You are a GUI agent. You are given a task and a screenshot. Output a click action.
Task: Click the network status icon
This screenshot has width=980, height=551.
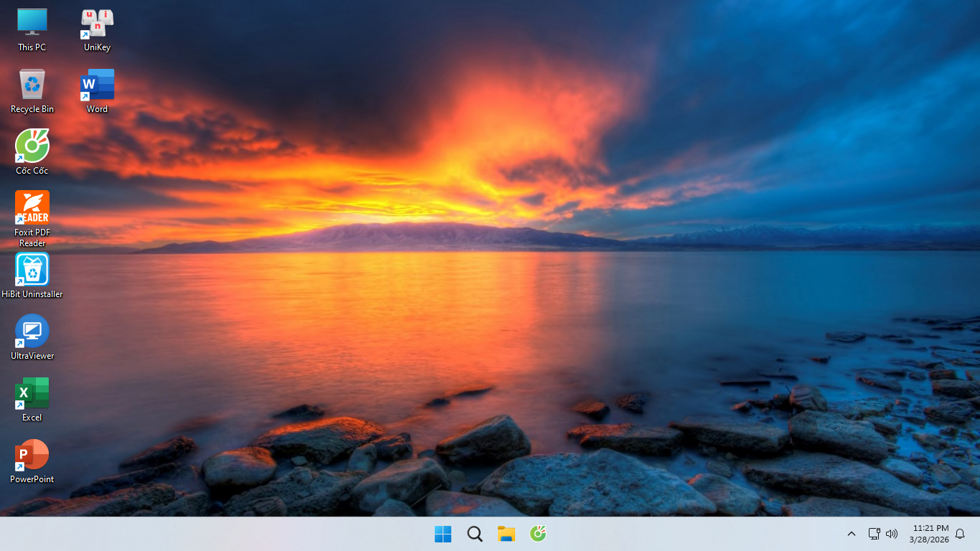(875, 534)
